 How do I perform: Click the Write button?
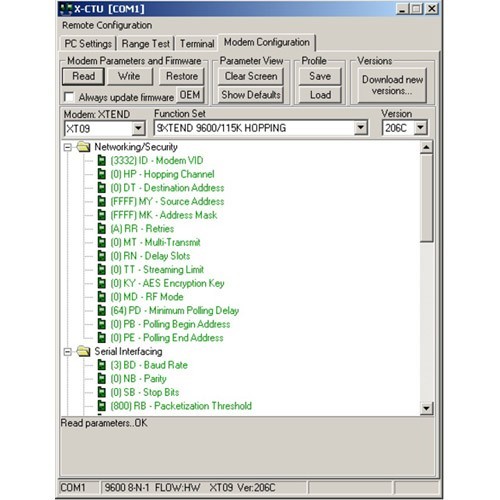point(129,76)
